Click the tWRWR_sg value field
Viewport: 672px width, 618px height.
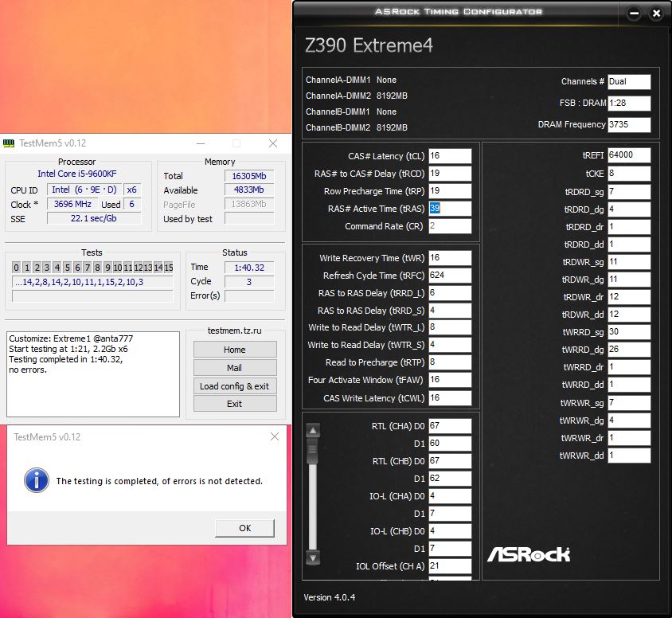tap(629, 402)
